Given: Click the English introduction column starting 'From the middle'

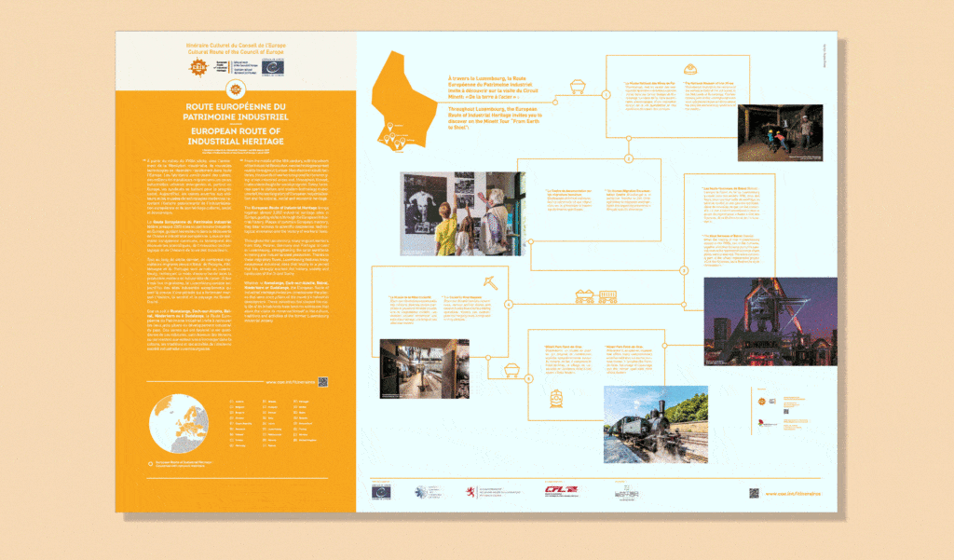Looking at the screenshot, I should point(285,241).
